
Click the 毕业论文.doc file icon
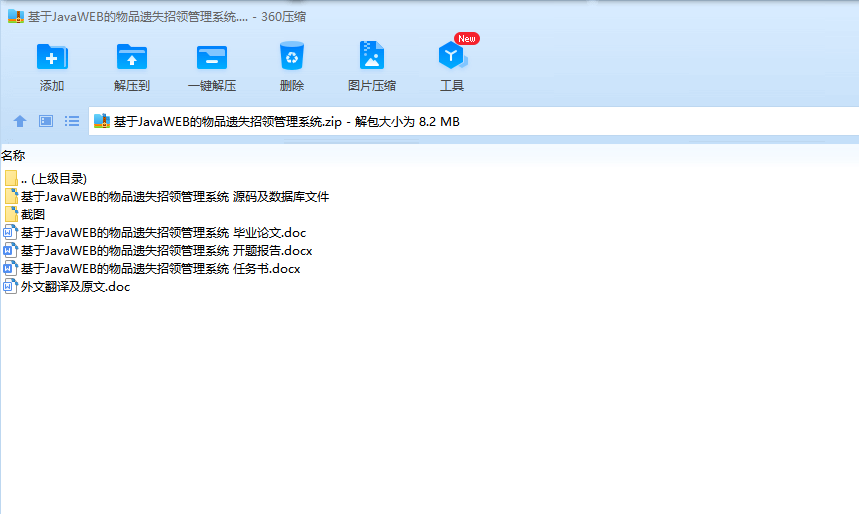pyautogui.click(x=10, y=232)
